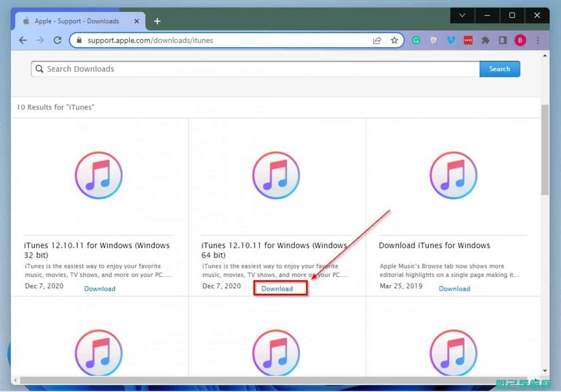Click the horizontal scrollbar thumb at page bottom
The width and height of the screenshot is (561, 392).
[x=274, y=381]
